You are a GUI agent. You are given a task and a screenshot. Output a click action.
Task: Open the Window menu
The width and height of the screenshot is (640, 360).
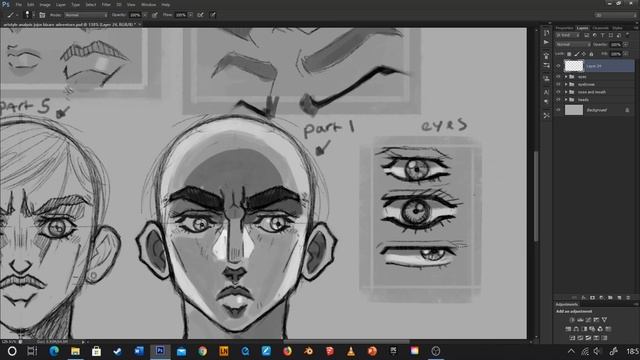click(148, 4)
